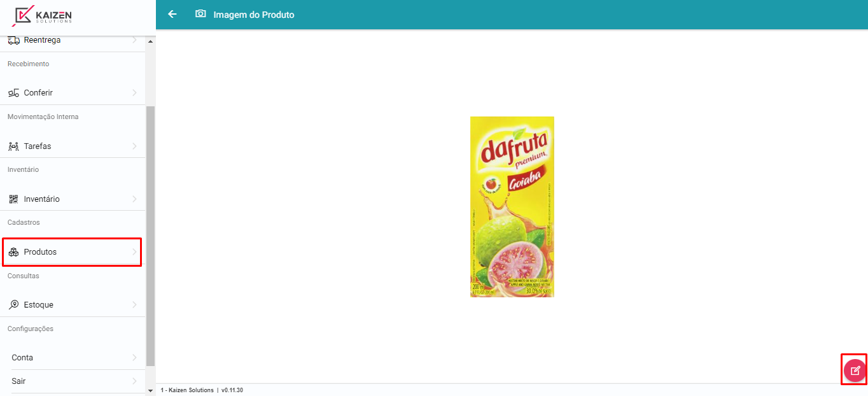Click the Conferir pallet icon

point(13,93)
